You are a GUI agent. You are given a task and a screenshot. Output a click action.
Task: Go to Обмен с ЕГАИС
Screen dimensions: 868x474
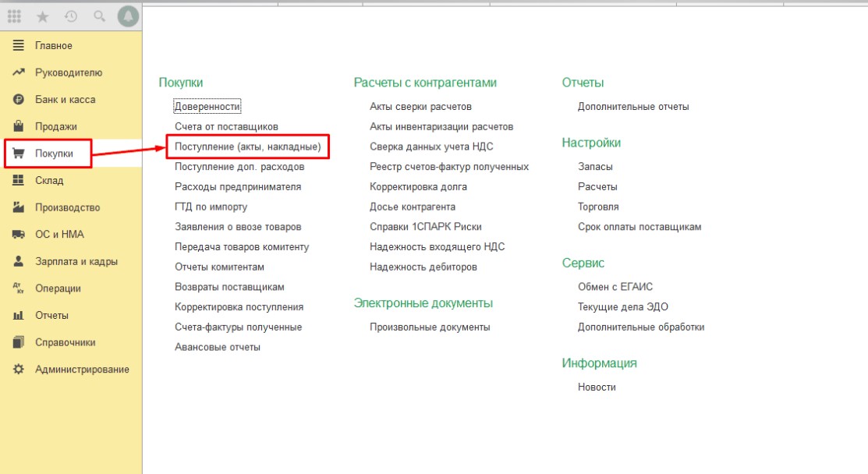point(615,287)
